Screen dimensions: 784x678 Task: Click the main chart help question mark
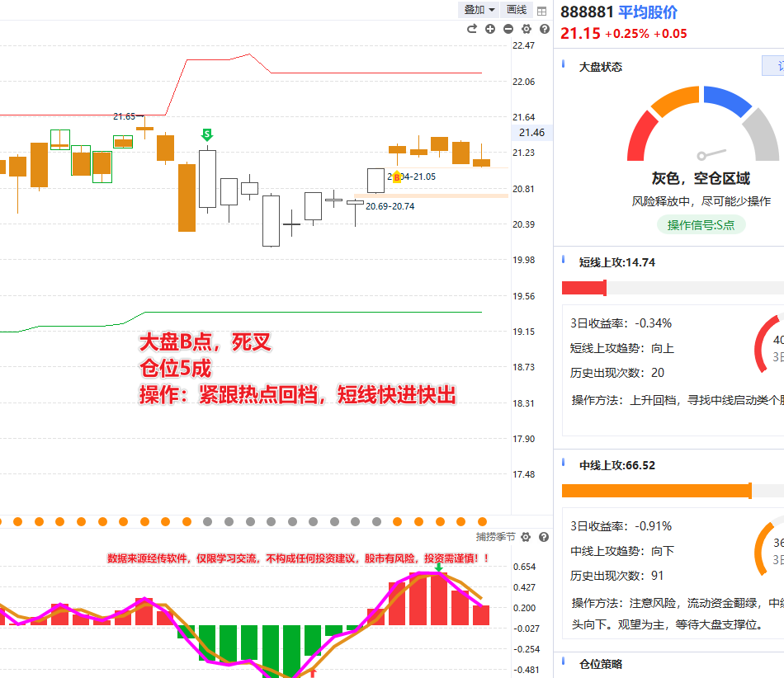point(543,29)
